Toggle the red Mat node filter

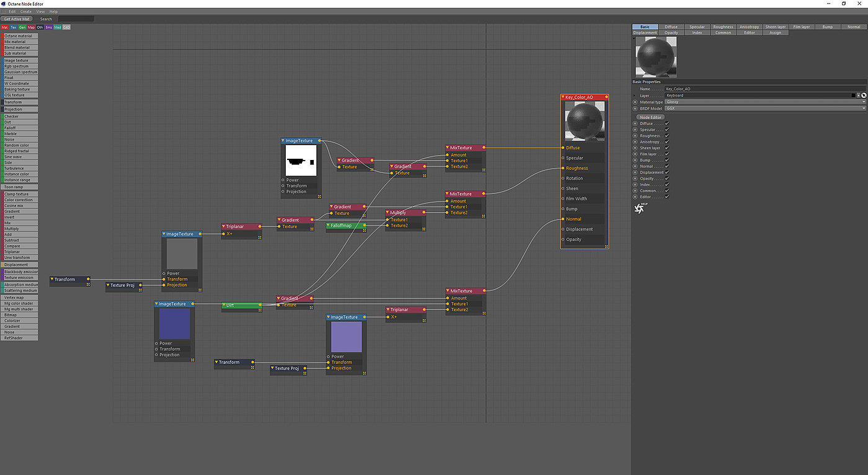[x=4, y=27]
